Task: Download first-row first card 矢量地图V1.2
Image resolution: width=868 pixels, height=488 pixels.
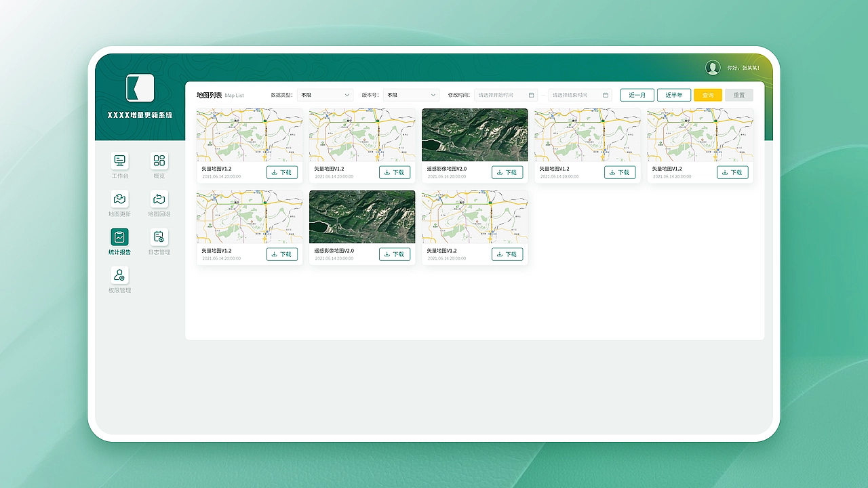Action: tap(282, 172)
